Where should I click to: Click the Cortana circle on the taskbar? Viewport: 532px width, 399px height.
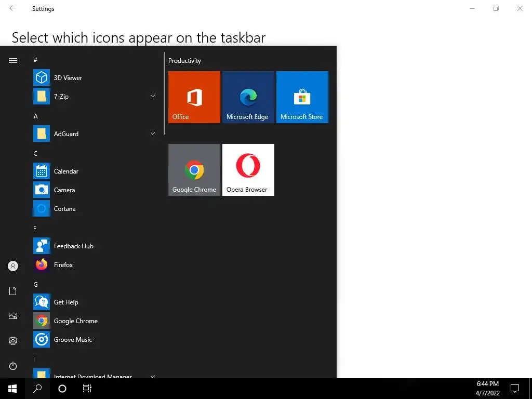[x=62, y=389]
